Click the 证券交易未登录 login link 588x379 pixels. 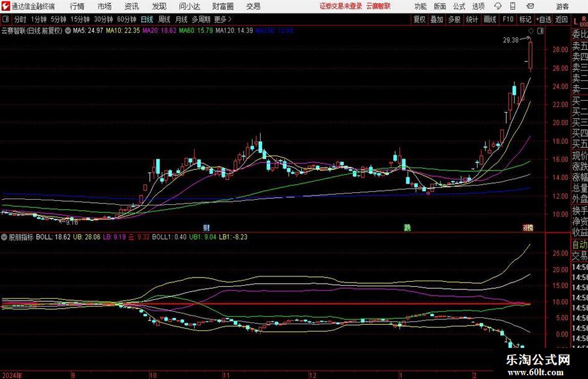341,6
